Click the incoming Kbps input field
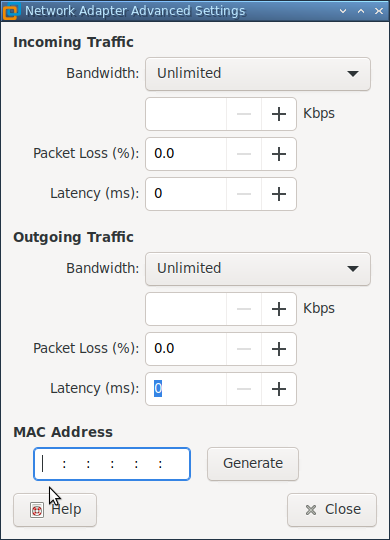 186,114
